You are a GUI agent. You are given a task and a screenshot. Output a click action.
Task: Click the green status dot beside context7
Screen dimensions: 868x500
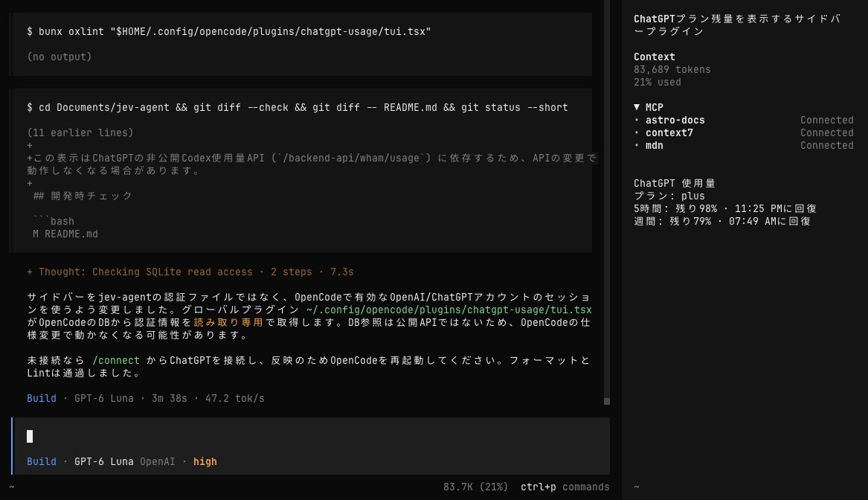[637, 133]
